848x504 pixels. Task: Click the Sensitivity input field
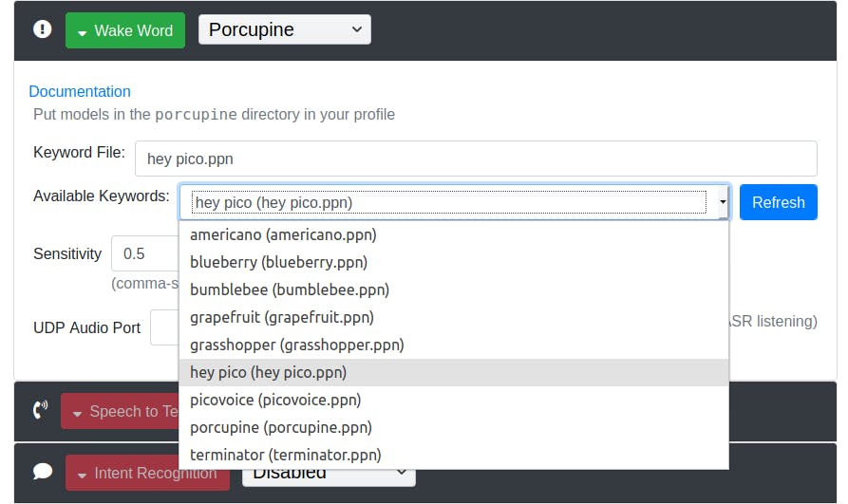[x=144, y=253]
